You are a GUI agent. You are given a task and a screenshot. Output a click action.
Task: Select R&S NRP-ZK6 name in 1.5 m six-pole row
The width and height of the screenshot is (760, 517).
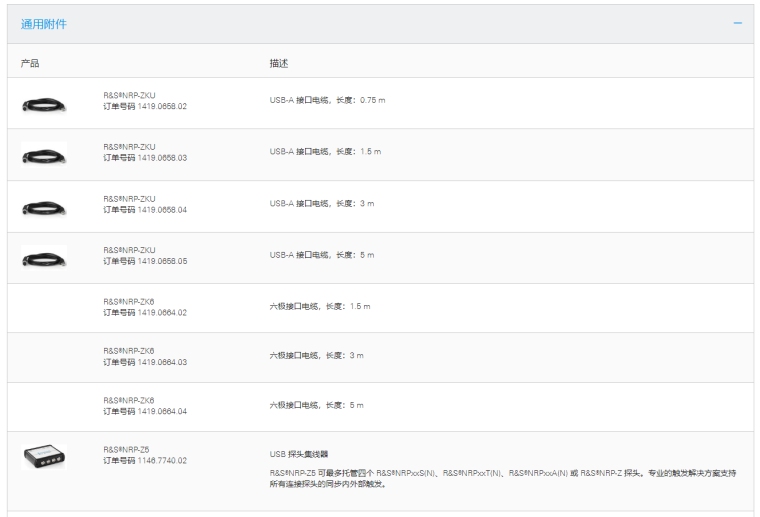tap(129, 301)
